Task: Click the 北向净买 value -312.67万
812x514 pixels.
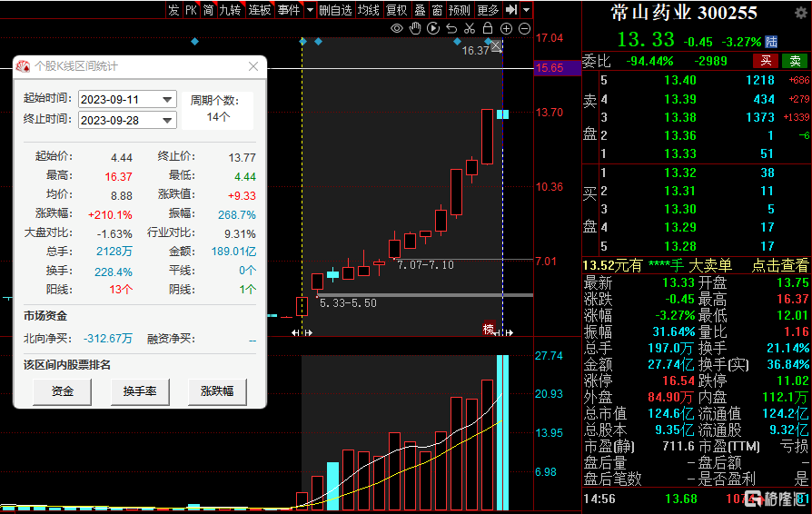Action: click(x=108, y=339)
